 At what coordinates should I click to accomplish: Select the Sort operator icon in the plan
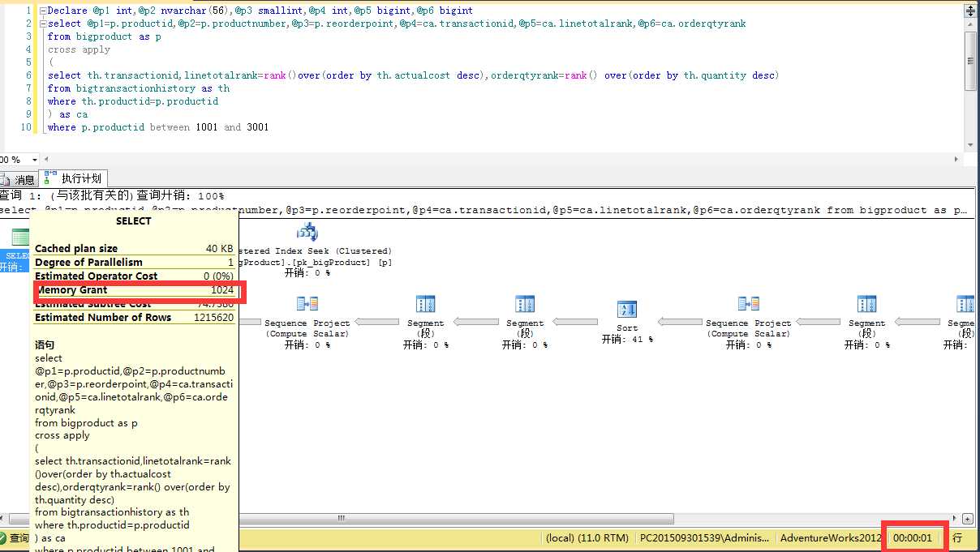[x=627, y=310]
